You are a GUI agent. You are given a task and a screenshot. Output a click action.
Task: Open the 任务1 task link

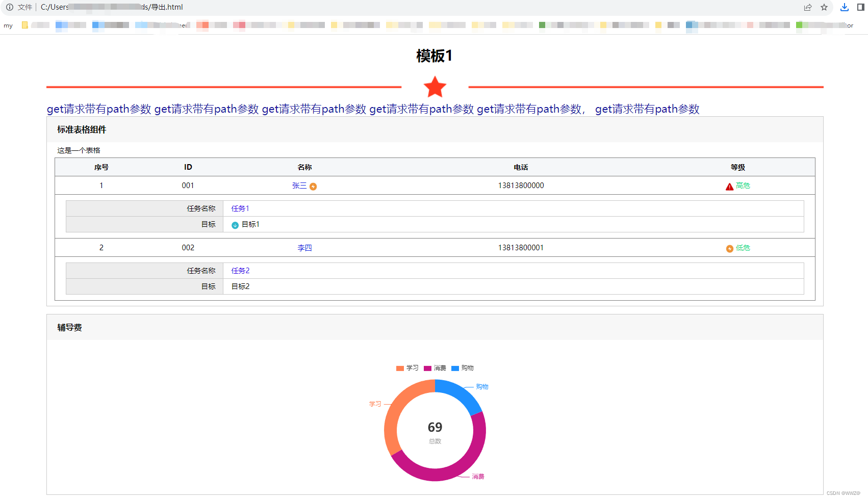(x=240, y=208)
